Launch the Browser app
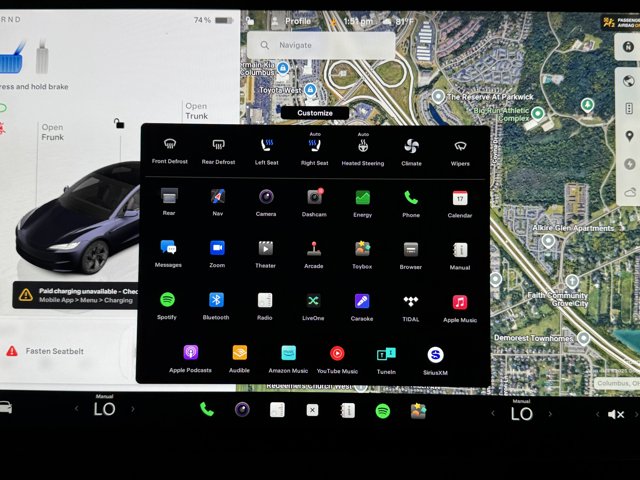The image size is (640, 480). (x=411, y=256)
